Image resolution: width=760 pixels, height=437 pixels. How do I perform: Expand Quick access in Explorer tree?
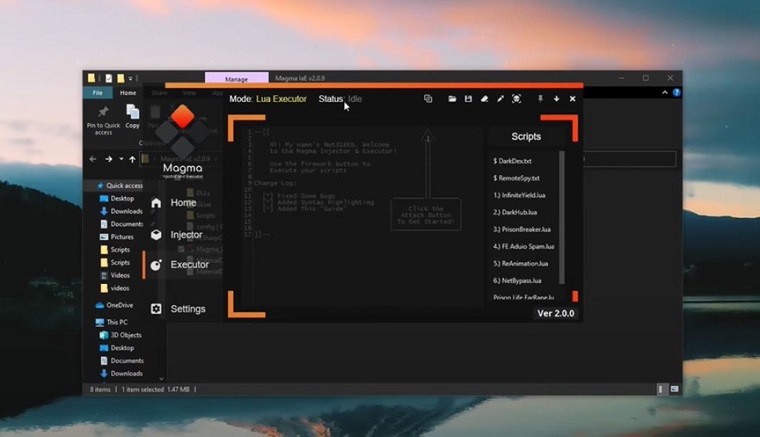click(x=90, y=185)
